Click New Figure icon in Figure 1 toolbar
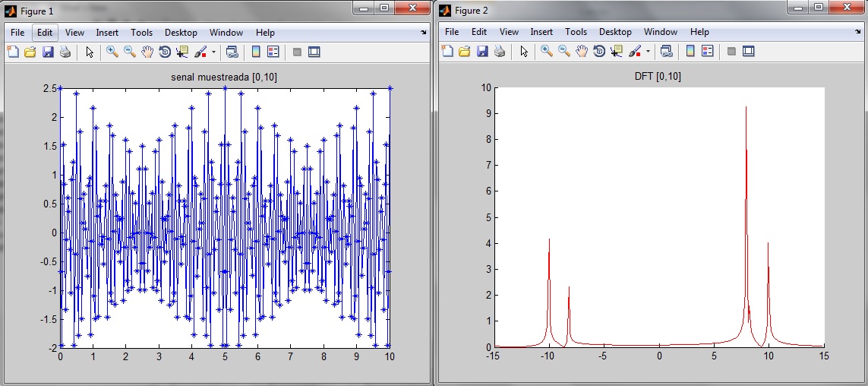868x386 pixels. tap(12, 52)
